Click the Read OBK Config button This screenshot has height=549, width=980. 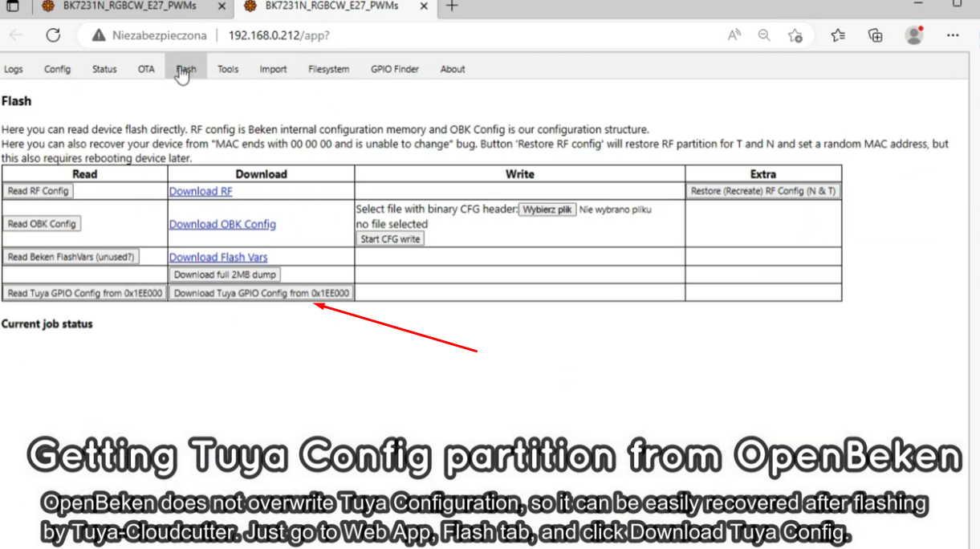coord(42,224)
